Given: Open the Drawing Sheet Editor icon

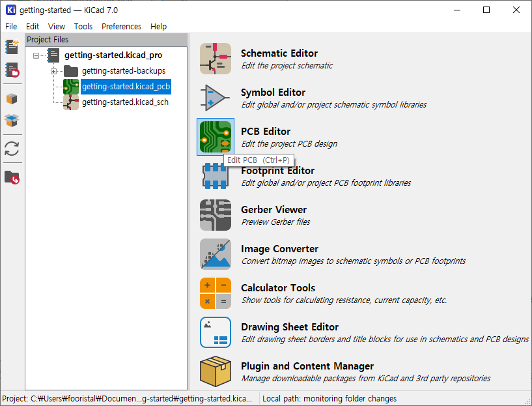Looking at the screenshot, I should (x=216, y=332).
